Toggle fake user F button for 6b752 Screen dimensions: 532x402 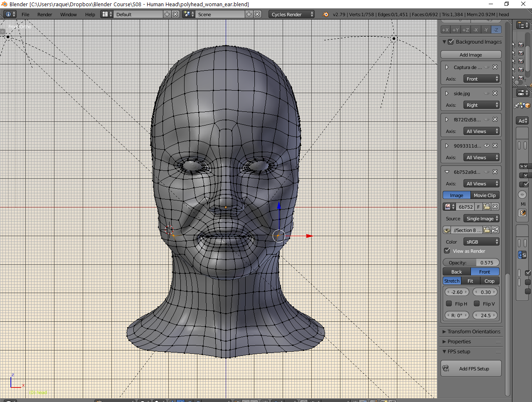[x=478, y=207]
